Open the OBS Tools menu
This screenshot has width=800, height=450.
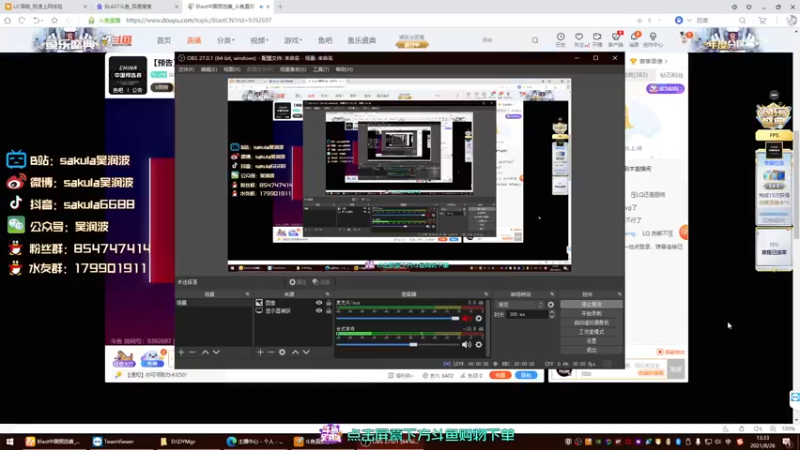click(x=321, y=69)
